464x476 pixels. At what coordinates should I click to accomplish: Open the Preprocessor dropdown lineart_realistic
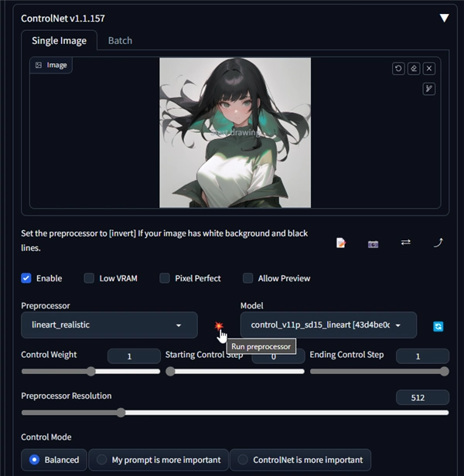pos(109,325)
